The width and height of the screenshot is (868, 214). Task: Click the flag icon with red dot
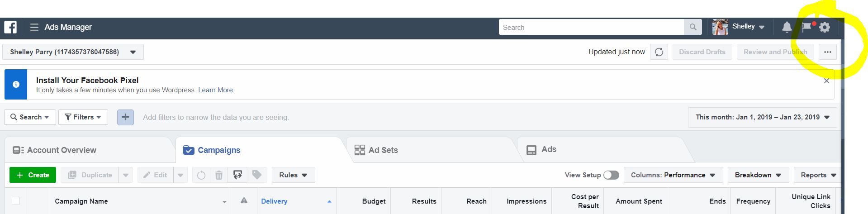[x=806, y=27]
